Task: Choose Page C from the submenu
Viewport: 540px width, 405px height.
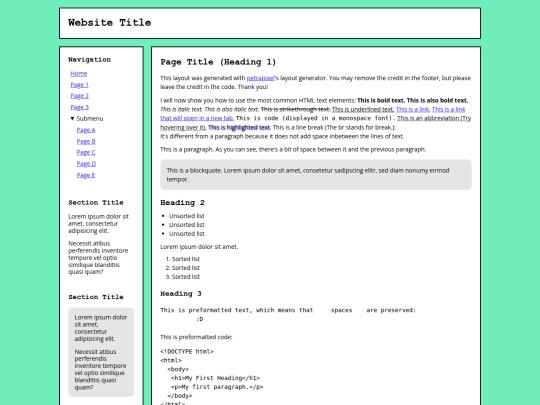Action: click(x=86, y=152)
